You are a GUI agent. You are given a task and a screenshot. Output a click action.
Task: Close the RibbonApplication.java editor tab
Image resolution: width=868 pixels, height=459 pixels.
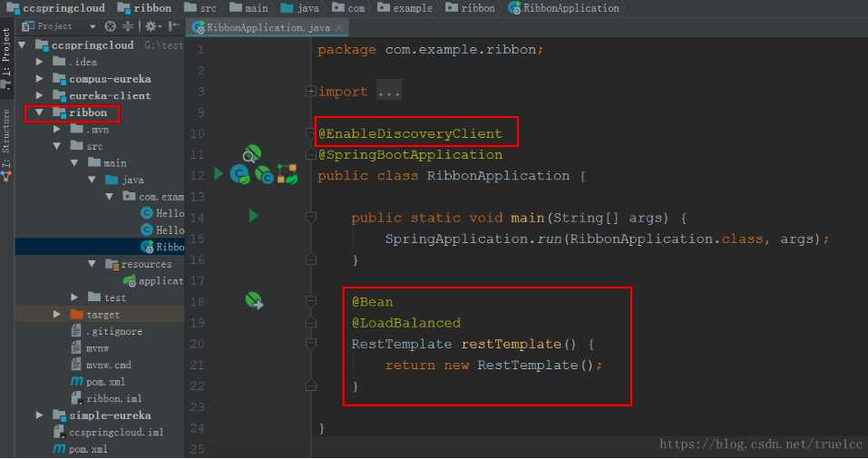tap(339, 27)
